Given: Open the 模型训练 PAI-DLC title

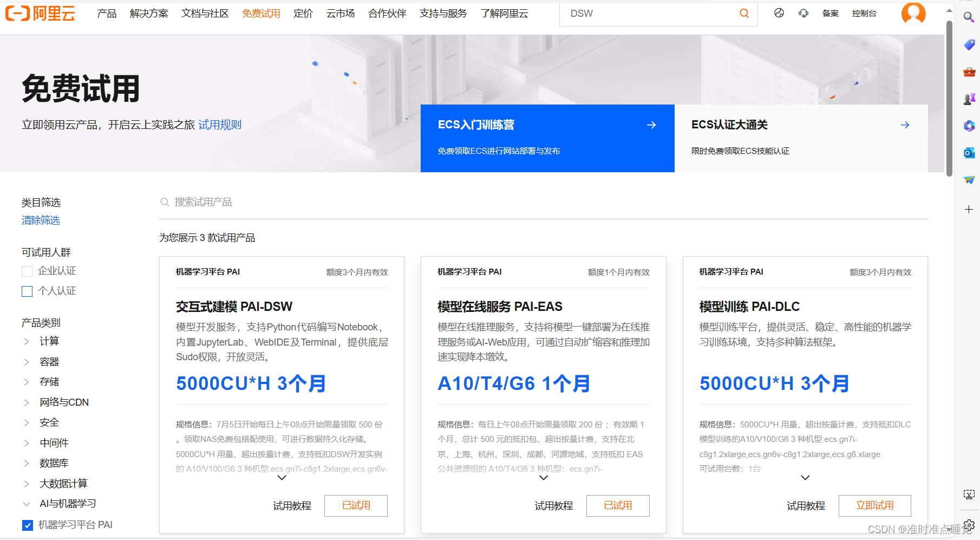Looking at the screenshot, I should click(749, 307).
